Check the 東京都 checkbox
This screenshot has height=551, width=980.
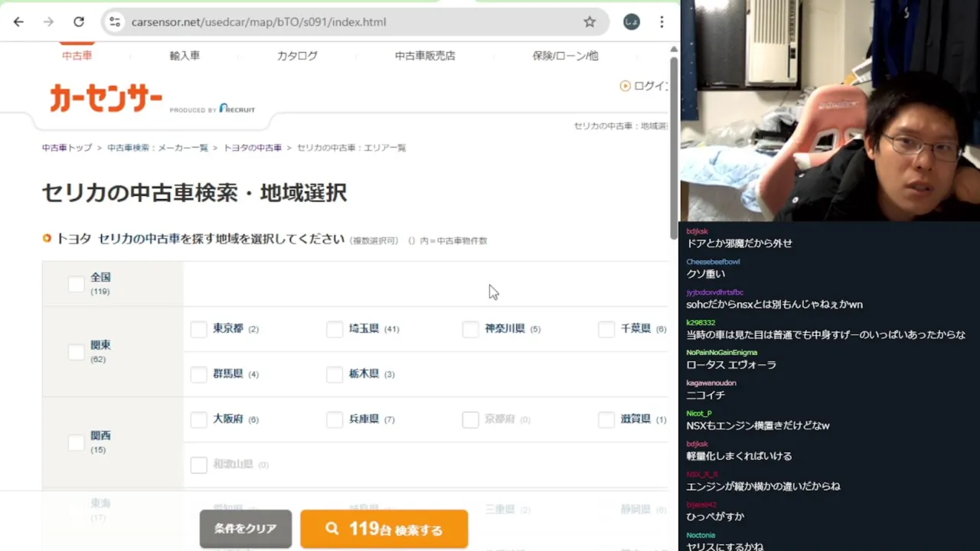198,329
